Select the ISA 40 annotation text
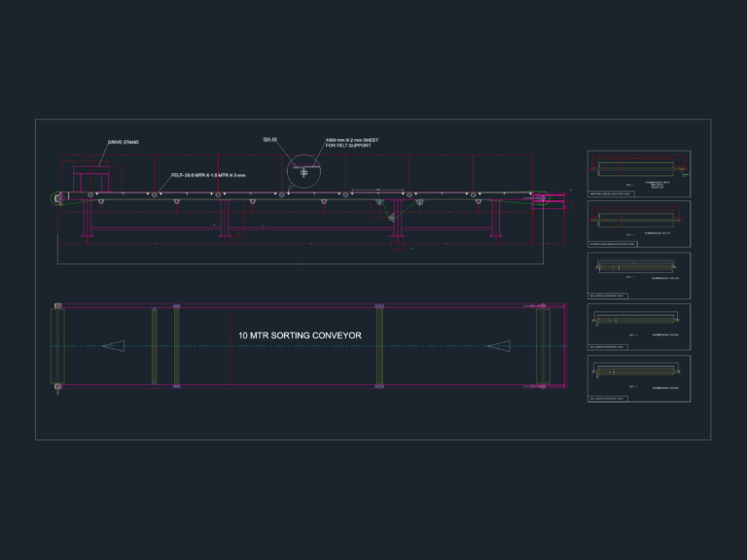Screen dimensions: 747x560 tap(269, 140)
